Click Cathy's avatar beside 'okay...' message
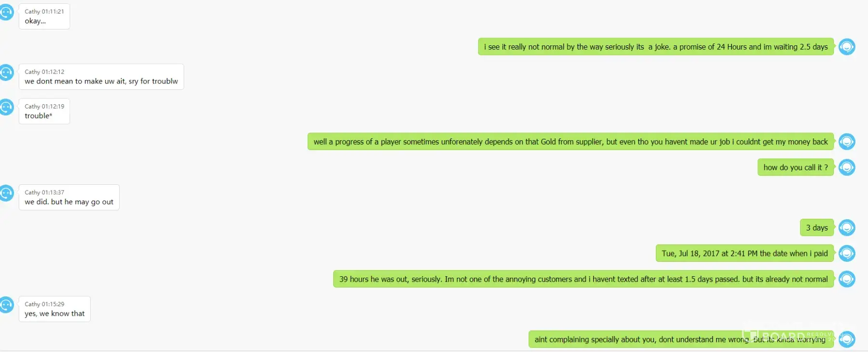Viewport: 868px width, 352px height. (6, 12)
